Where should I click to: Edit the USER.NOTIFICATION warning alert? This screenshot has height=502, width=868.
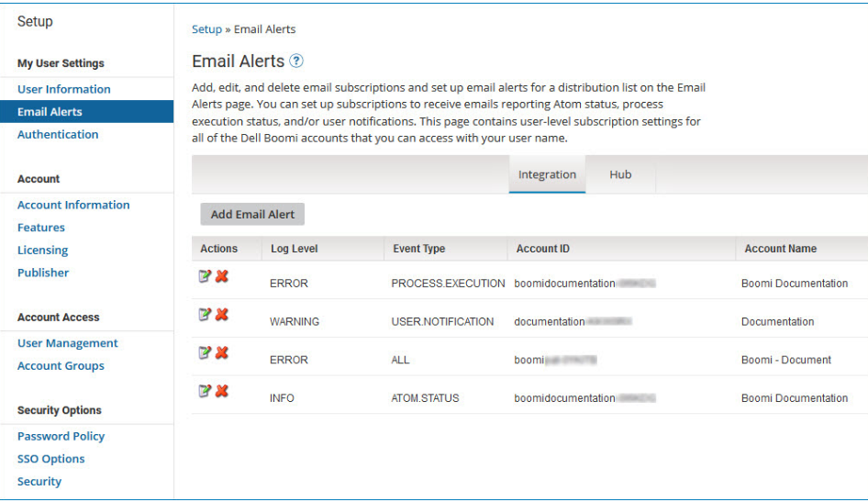(205, 314)
